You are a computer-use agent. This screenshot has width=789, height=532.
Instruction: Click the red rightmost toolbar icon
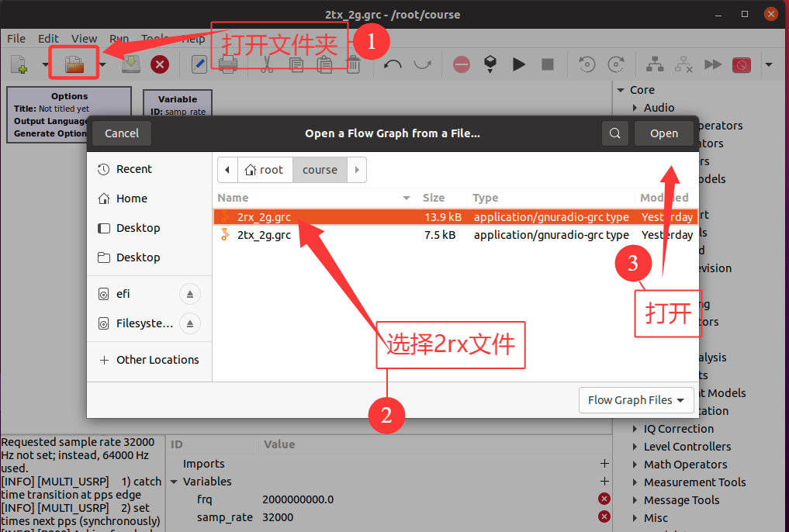click(742, 64)
